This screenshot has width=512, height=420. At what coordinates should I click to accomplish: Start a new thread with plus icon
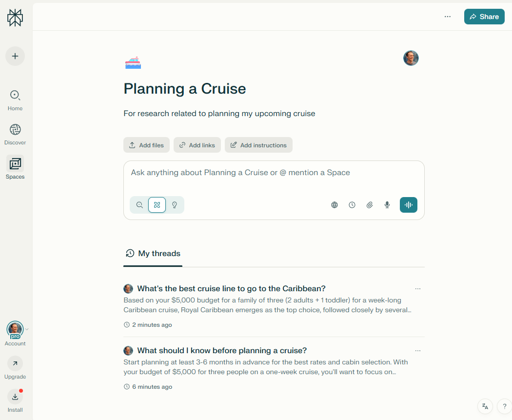15,56
